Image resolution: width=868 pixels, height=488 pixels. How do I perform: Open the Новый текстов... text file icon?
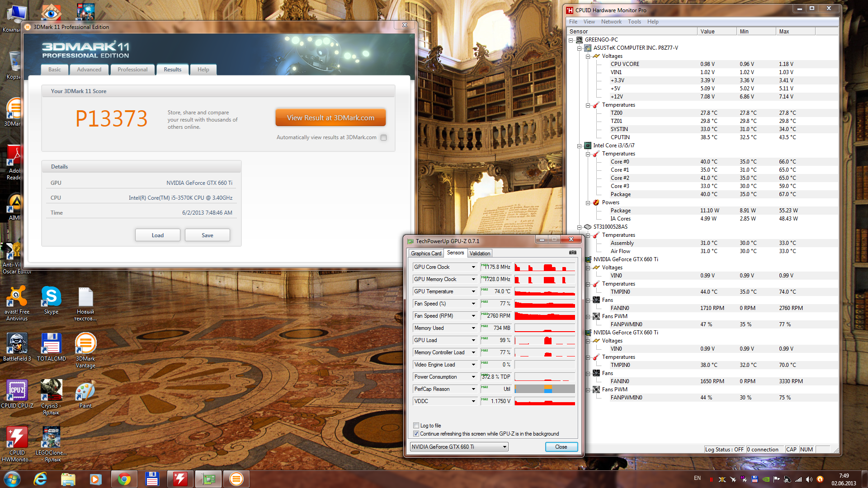click(x=85, y=304)
